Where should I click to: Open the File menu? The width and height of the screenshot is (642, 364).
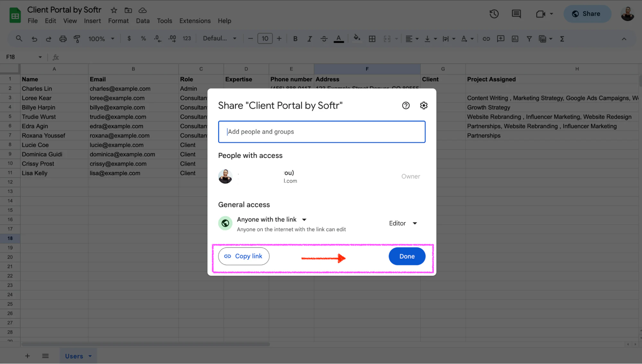click(32, 21)
